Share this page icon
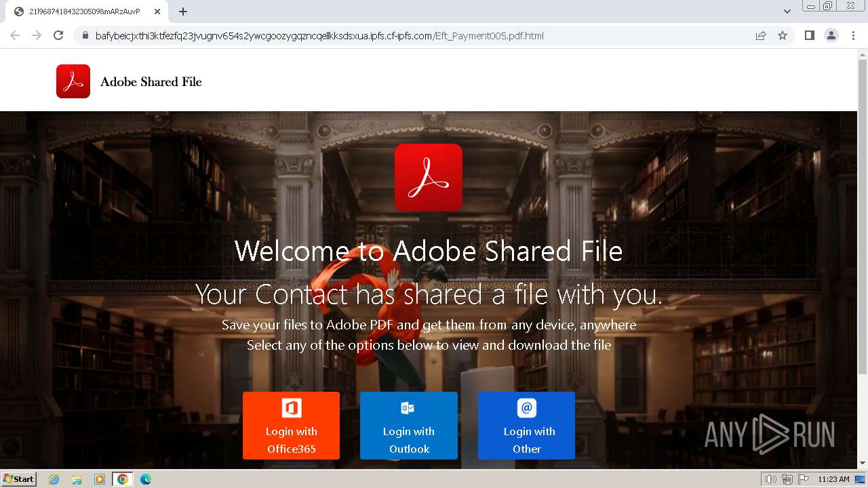Screen dimensions: 868x488 tap(761, 36)
